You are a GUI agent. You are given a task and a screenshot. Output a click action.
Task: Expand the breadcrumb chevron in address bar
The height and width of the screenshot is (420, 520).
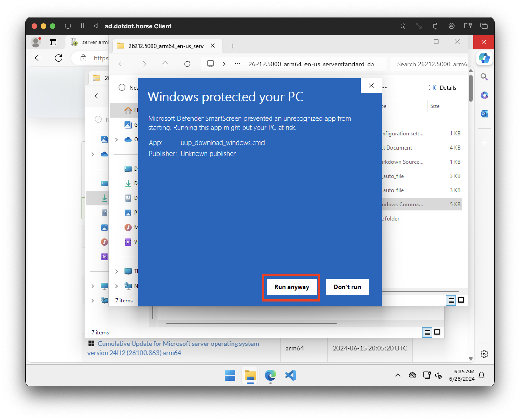tap(225, 64)
